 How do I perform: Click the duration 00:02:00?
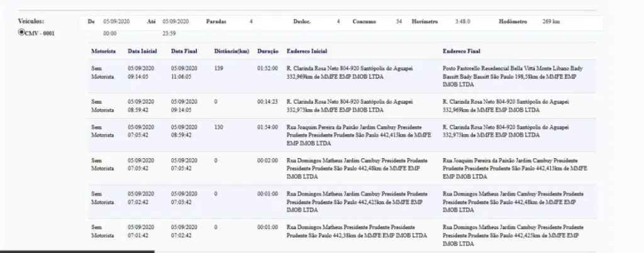[x=267, y=160]
